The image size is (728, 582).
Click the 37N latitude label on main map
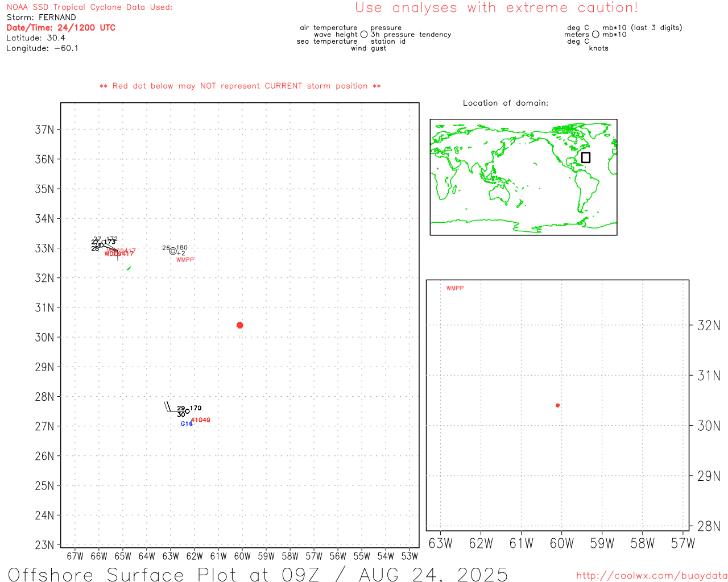pyautogui.click(x=44, y=130)
